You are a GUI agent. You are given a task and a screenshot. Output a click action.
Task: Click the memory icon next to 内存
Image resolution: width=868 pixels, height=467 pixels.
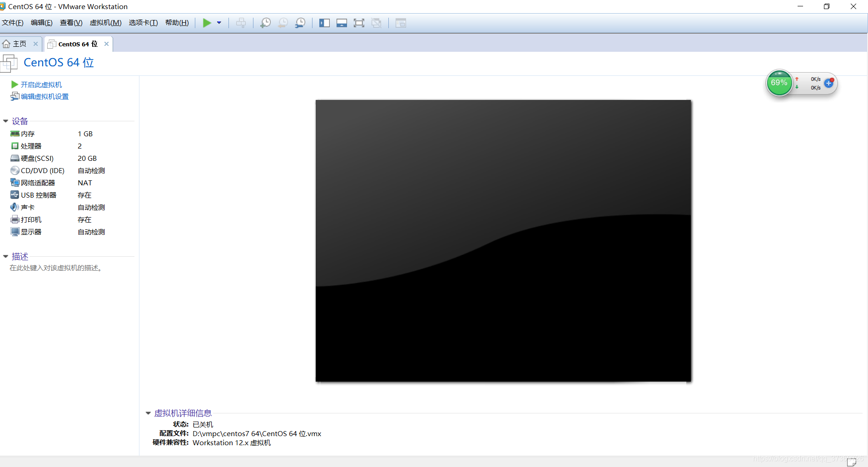pos(15,134)
